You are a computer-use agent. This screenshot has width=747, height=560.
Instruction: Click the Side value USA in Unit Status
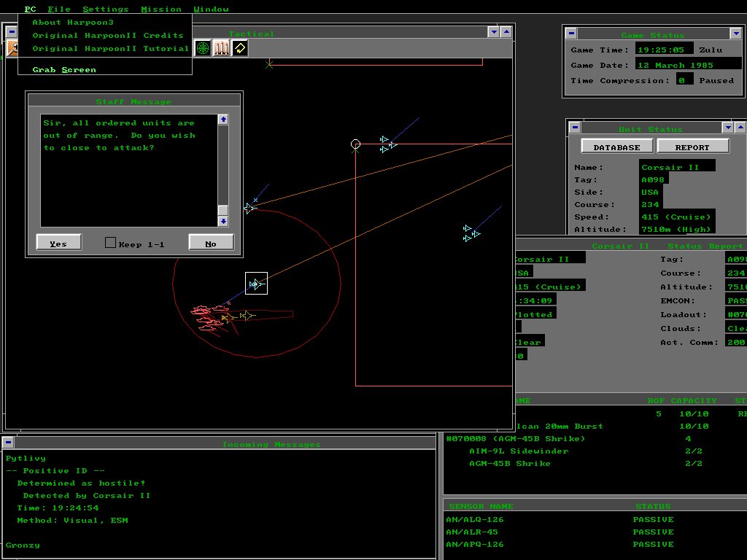click(x=651, y=192)
